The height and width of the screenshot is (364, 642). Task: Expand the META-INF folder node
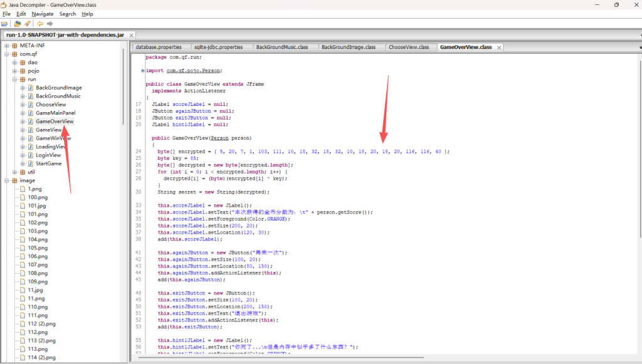click(x=6, y=46)
